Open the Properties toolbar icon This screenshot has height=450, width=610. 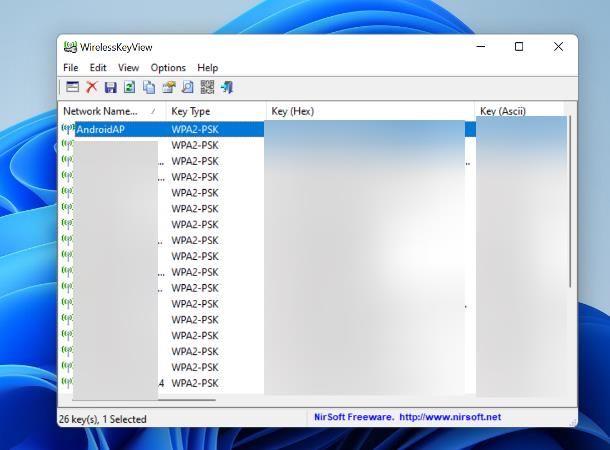(x=168, y=87)
